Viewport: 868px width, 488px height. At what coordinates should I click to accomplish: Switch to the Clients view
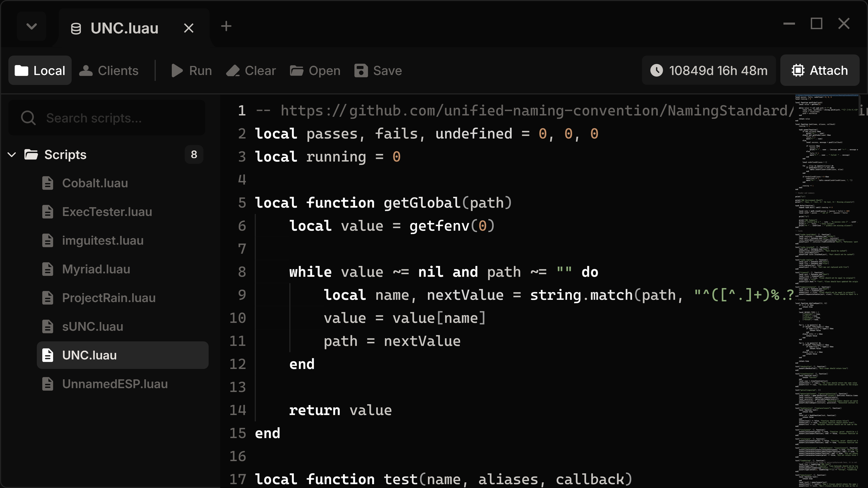pyautogui.click(x=108, y=70)
